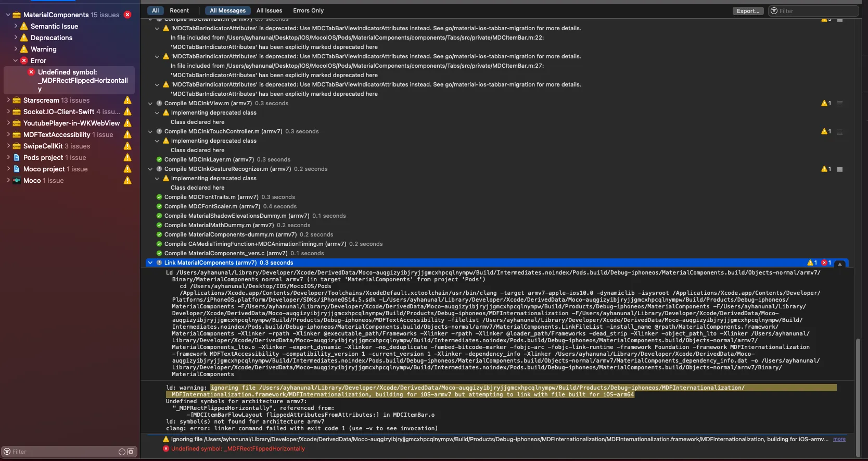
Task: Show Errors Only in build log
Action: coord(308,10)
